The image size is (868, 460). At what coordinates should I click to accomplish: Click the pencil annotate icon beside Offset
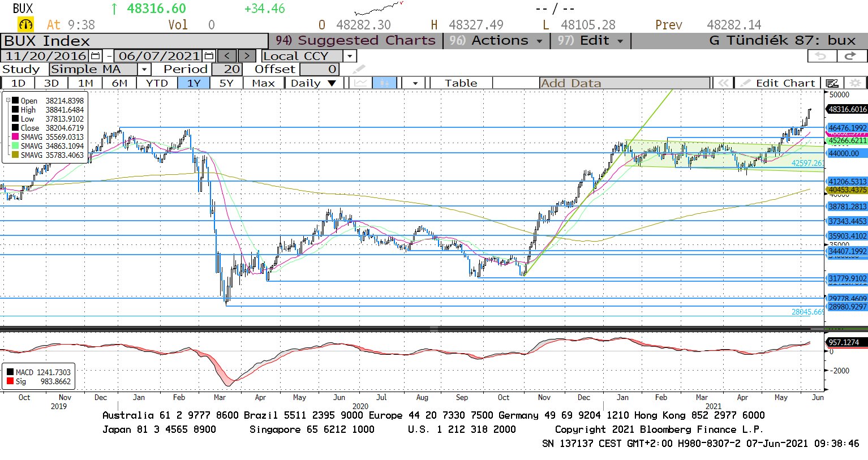coord(359,70)
